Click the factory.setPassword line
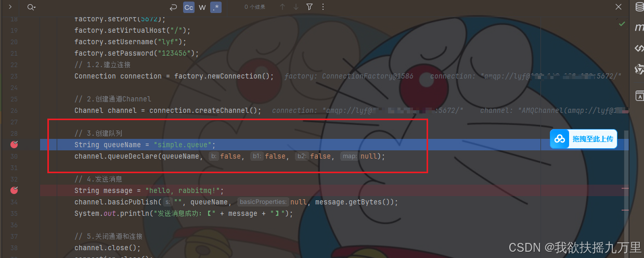 click(137, 53)
